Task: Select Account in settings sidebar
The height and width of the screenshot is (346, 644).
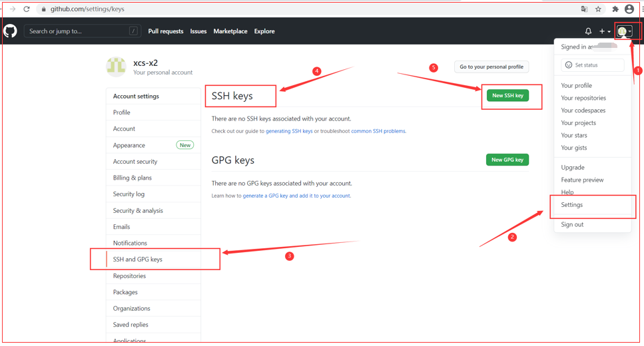Action: pos(153,129)
